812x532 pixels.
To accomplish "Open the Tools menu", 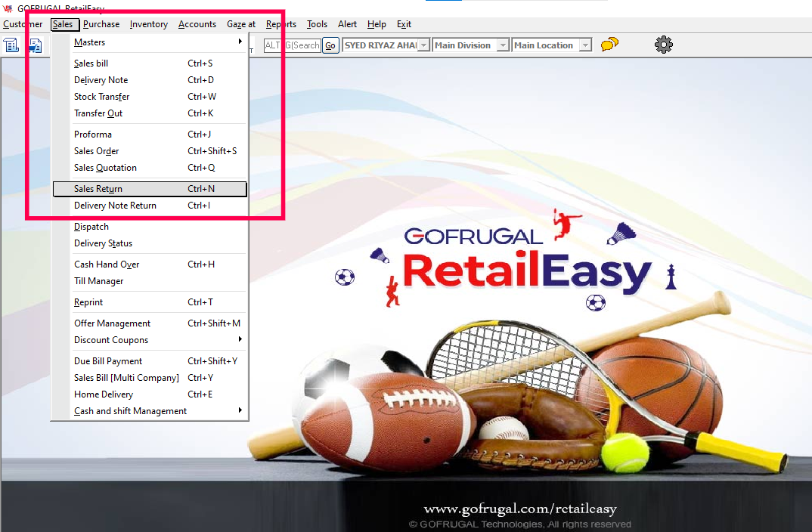I will (317, 24).
